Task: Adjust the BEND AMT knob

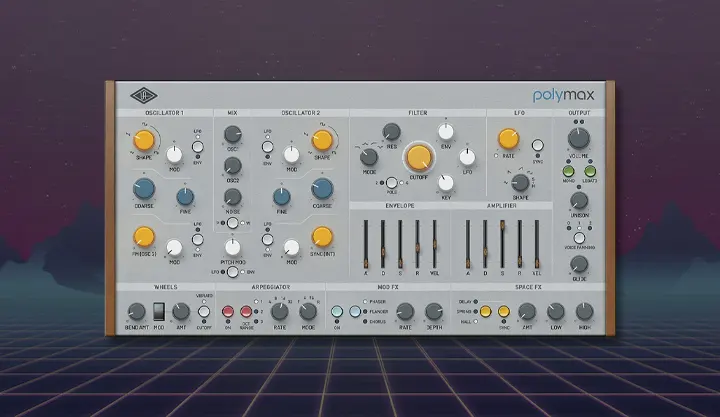Action: [136, 312]
